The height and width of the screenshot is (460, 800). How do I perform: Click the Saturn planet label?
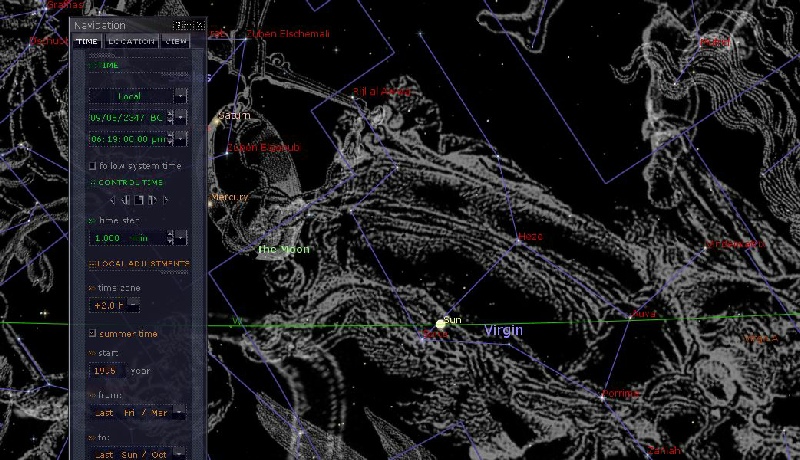point(234,115)
